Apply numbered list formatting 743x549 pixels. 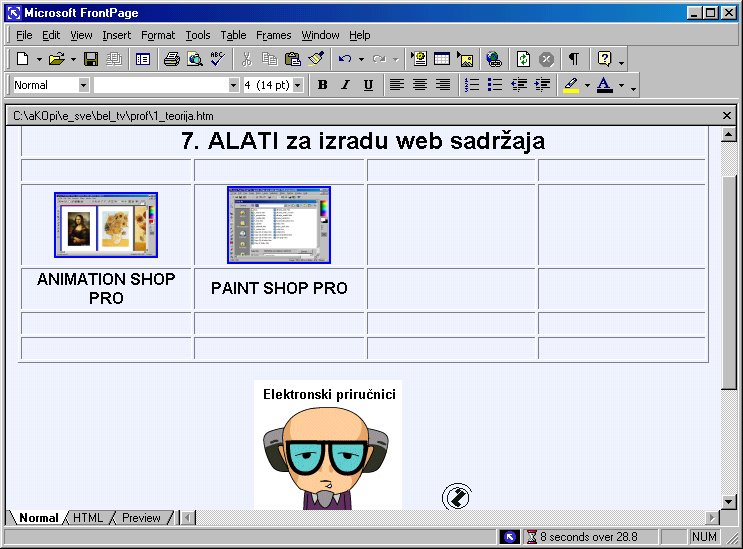pyautogui.click(x=472, y=85)
